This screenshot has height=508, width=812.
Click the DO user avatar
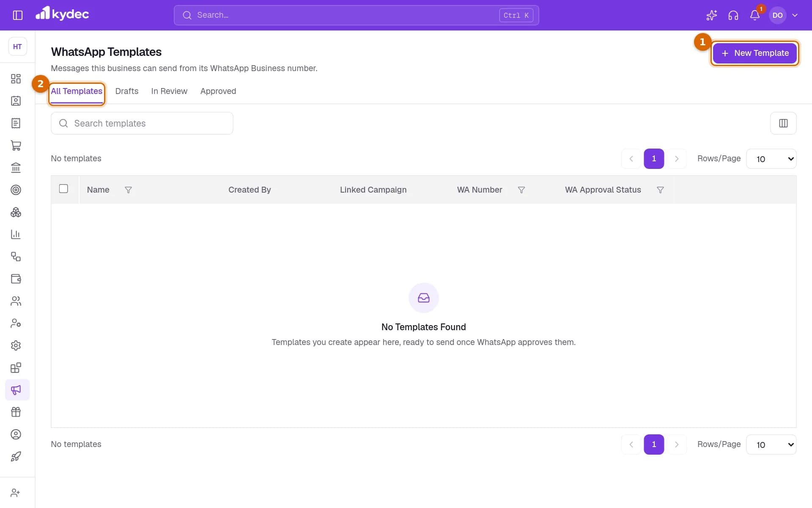click(777, 15)
